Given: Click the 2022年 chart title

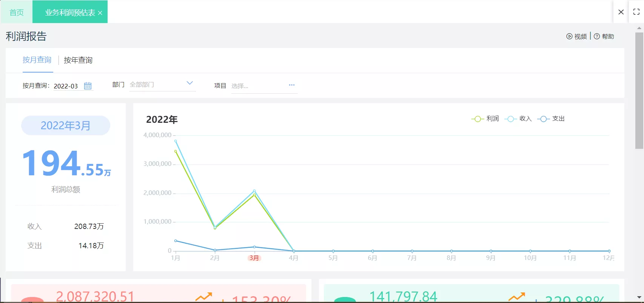Looking at the screenshot, I should (x=162, y=120).
